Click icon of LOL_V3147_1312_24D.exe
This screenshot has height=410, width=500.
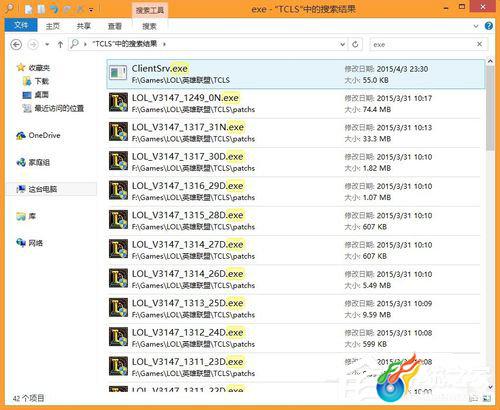tap(118, 337)
